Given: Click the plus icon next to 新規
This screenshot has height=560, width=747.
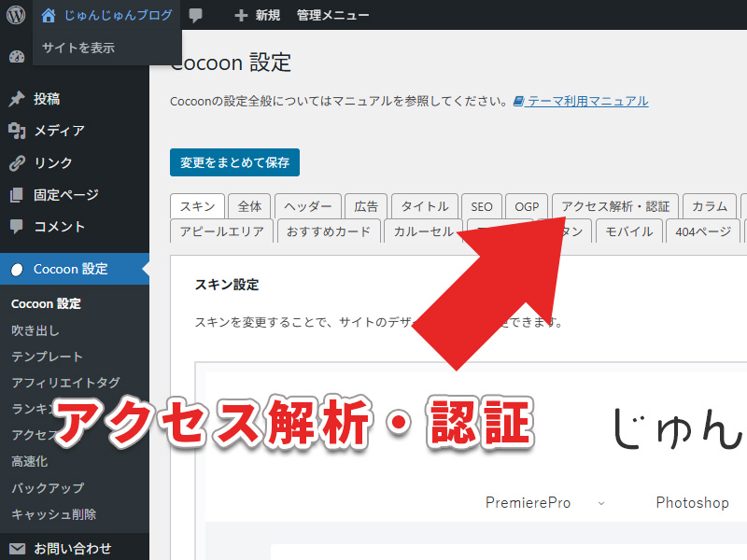Looking at the screenshot, I should point(241,16).
